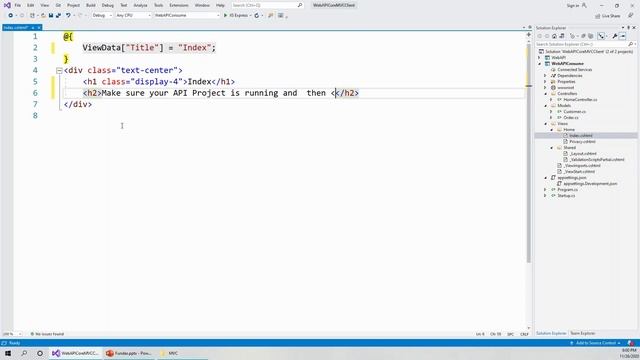Switch to the Team Explorer tab
640x360 pixels.
point(582,333)
